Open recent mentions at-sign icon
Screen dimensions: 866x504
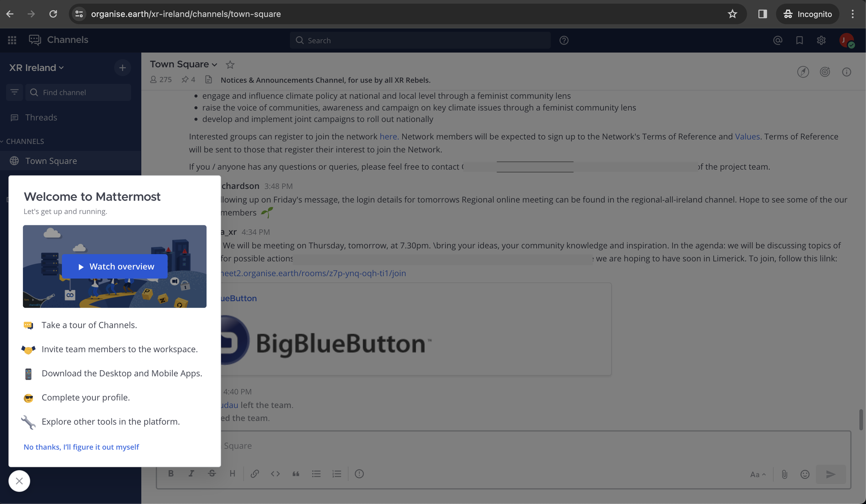[x=777, y=40]
